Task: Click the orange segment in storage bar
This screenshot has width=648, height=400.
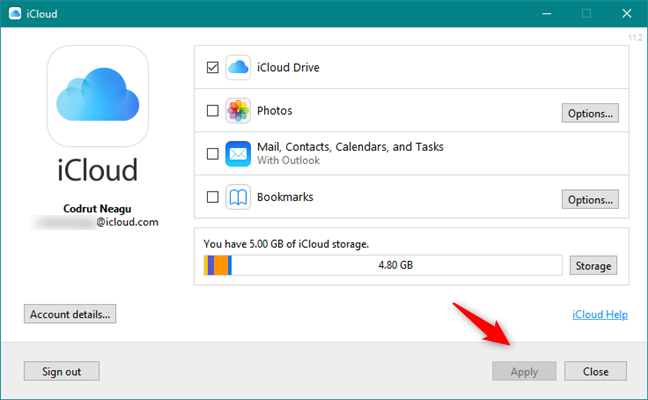Action: [221, 265]
